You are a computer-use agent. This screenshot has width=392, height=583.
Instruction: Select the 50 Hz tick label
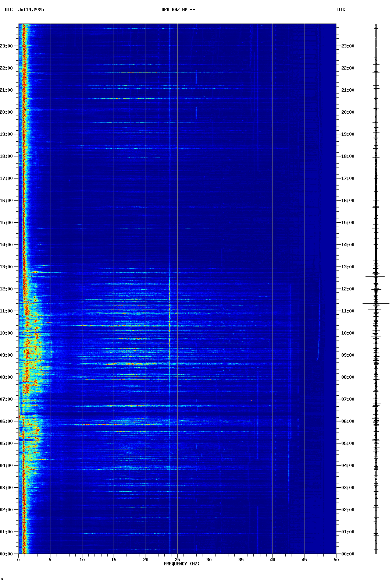[336, 560]
